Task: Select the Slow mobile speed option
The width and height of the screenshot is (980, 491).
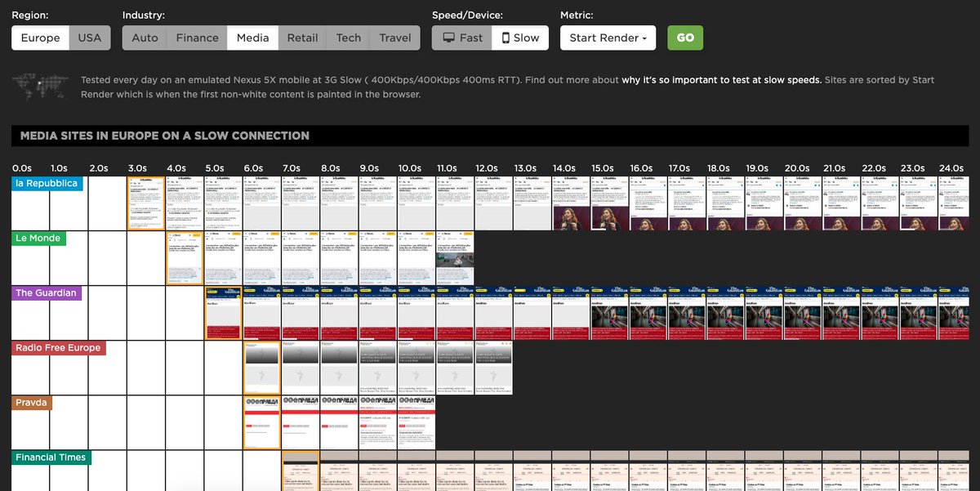Action: (x=520, y=38)
